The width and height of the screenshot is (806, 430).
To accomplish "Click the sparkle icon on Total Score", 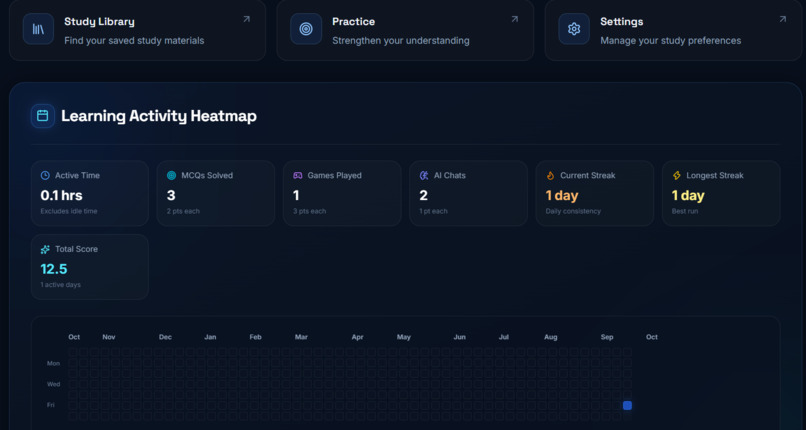I will tap(45, 249).
